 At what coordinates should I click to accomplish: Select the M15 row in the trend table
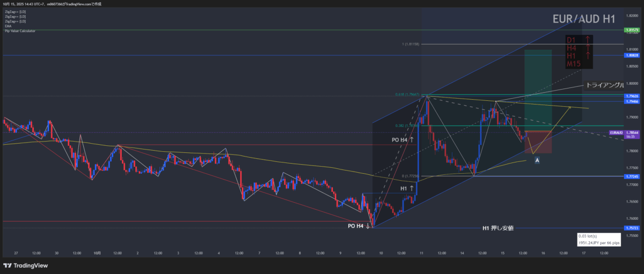pyautogui.click(x=574, y=64)
